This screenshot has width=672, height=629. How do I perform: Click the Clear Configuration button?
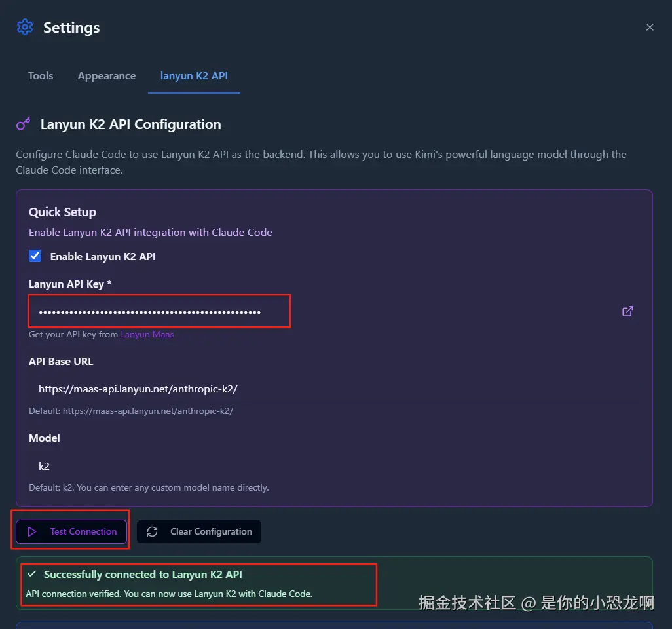point(199,531)
